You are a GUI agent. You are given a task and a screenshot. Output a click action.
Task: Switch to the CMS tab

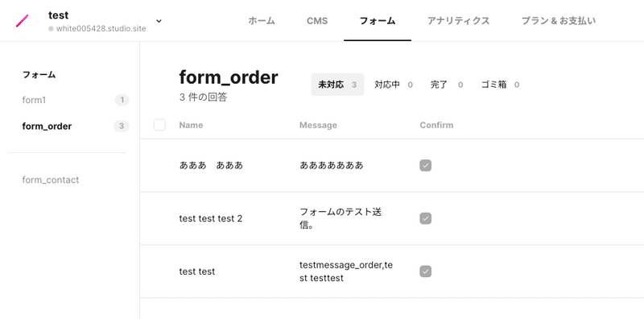pos(317,21)
